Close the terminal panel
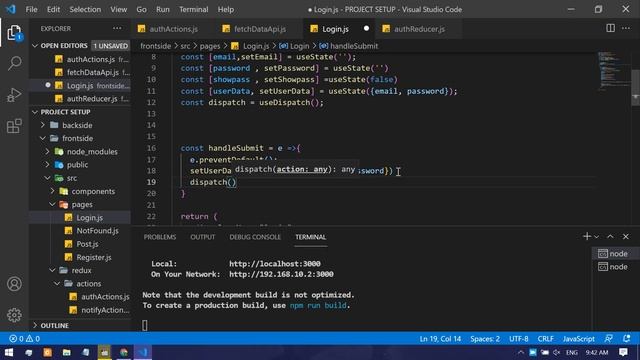Screen dimensions: 640x360 pyautogui.click(x=626, y=236)
